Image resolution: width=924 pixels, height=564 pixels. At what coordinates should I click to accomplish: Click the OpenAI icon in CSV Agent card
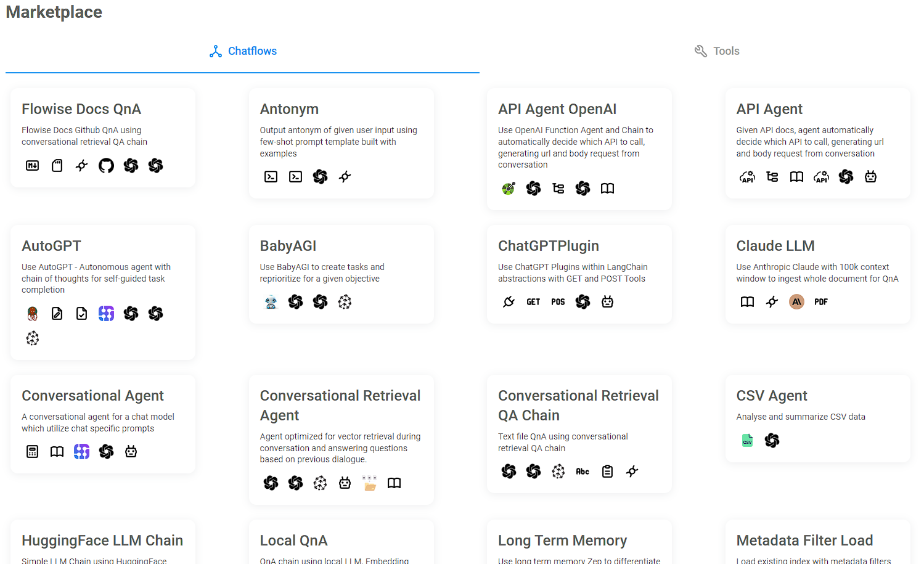coord(772,441)
